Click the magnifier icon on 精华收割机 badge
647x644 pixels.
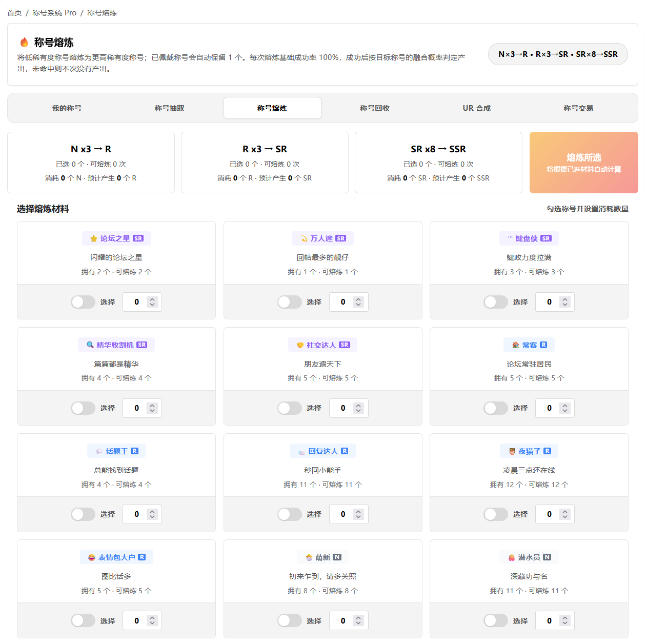90,345
